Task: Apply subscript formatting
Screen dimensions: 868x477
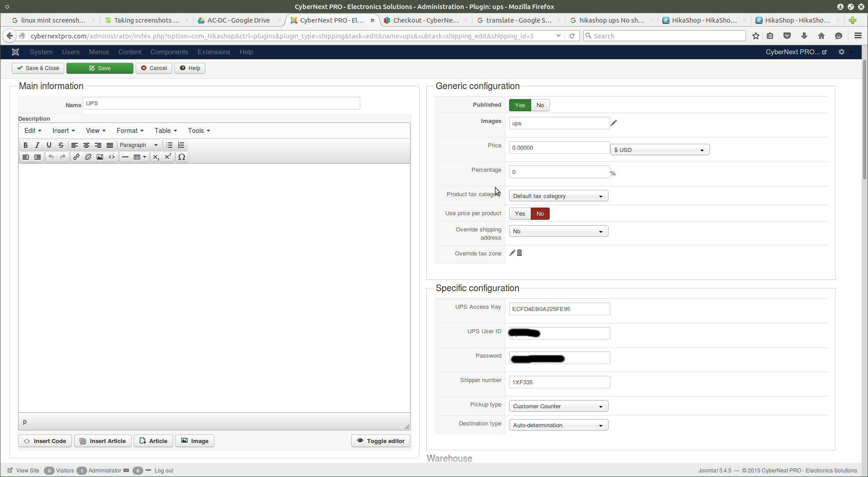Action: click(x=156, y=157)
